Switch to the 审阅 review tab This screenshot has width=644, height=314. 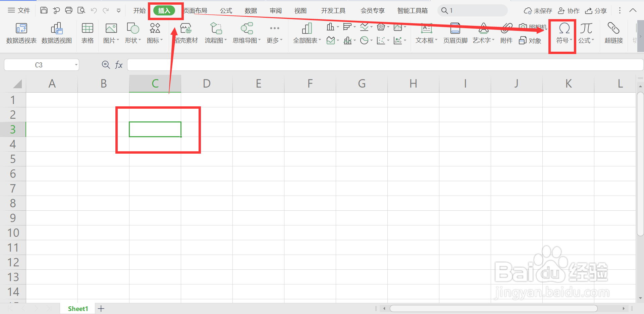[276, 11]
